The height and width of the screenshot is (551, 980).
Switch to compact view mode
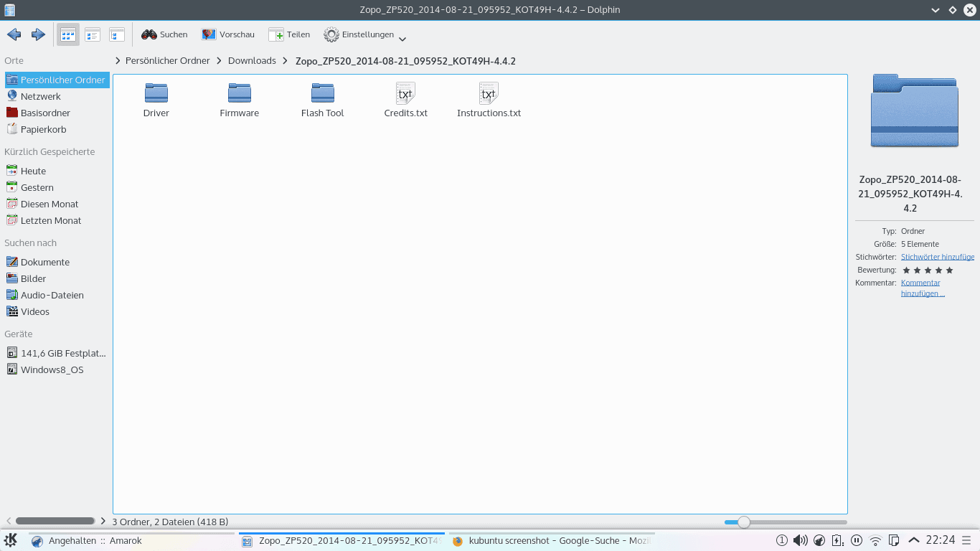93,34
